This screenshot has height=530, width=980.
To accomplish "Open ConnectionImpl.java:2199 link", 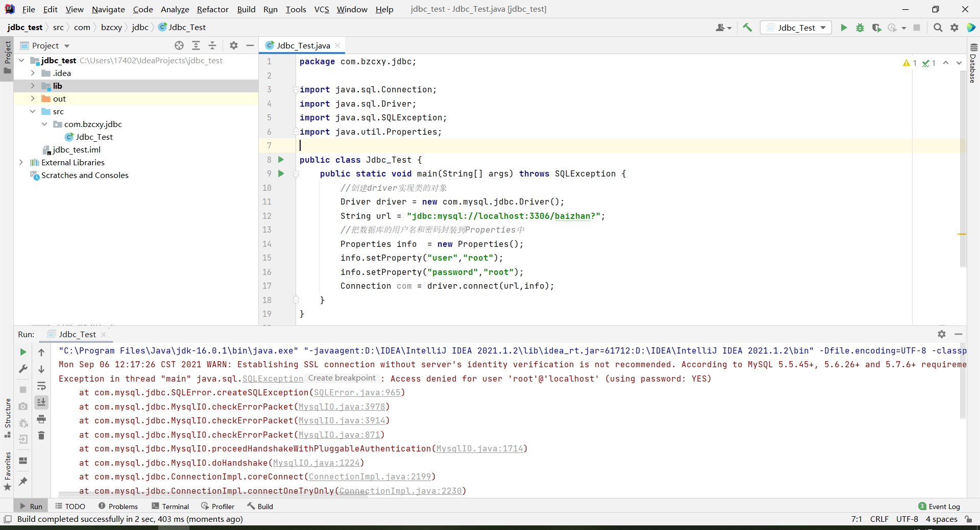I will [370, 476].
